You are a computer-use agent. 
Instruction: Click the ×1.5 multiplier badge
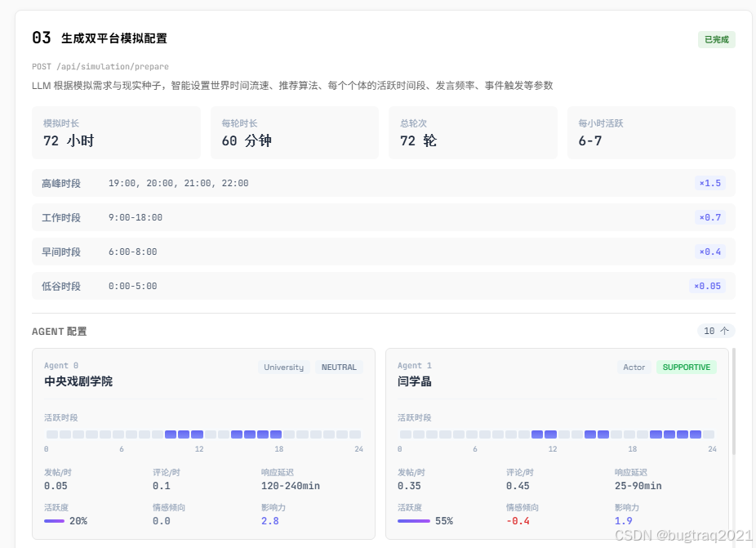pos(710,183)
